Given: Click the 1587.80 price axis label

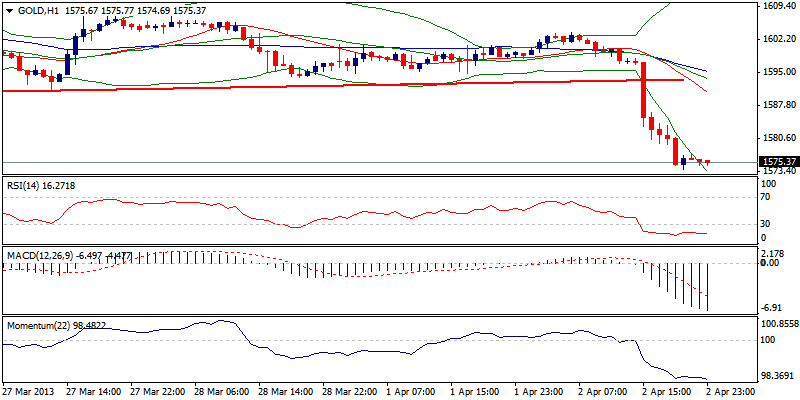Looking at the screenshot, I should pos(777,105).
